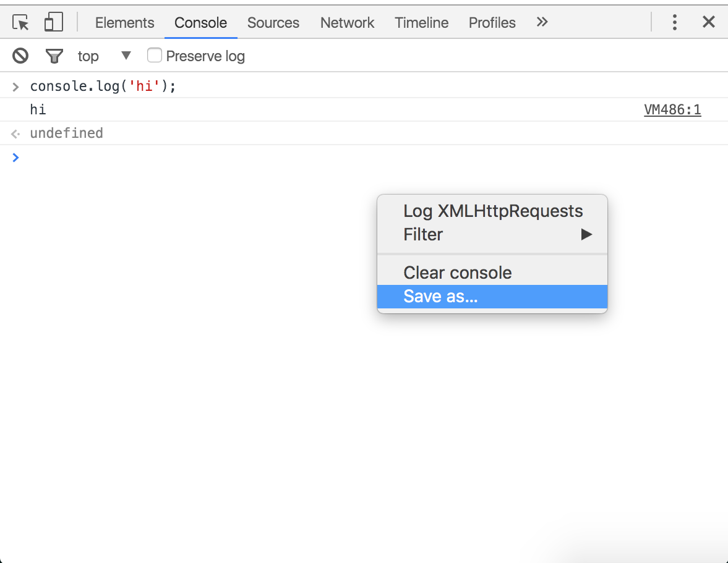Click the inspect element cursor icon
The width and height of the screenshot is (728, 563).
(21, 23)
